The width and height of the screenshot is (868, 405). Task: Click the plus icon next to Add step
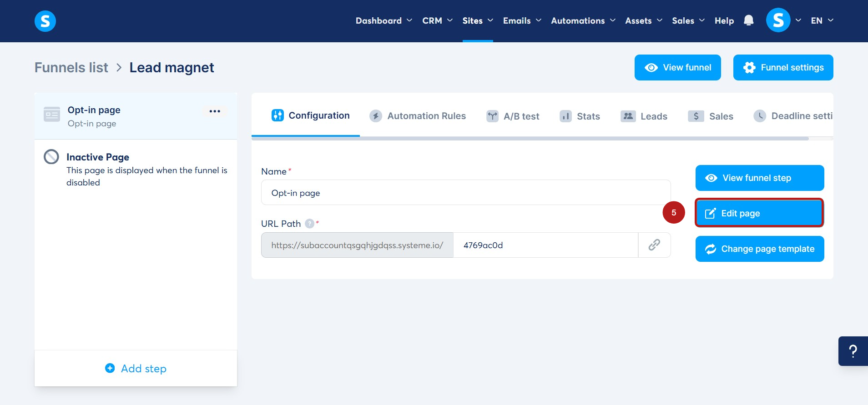click(110, 368)
